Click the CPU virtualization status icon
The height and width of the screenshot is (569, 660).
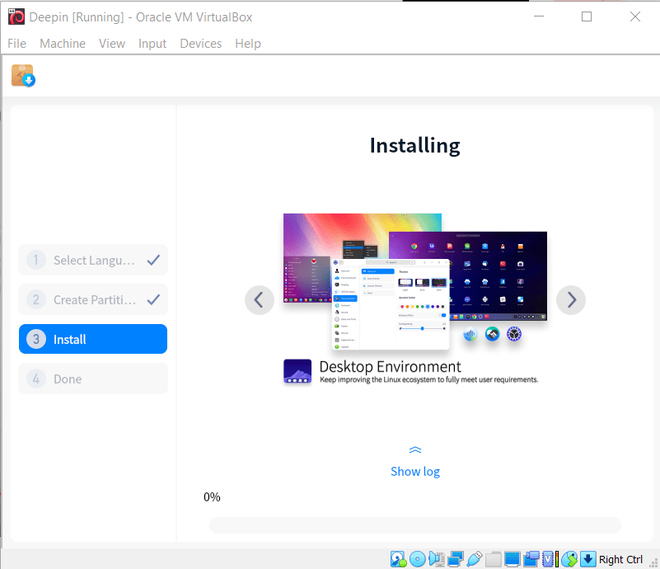551,559
